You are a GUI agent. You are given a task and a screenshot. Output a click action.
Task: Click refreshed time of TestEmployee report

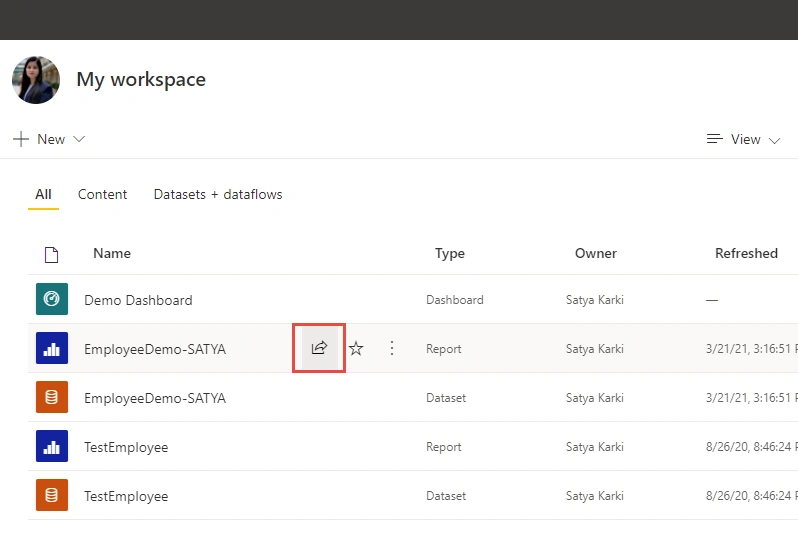click(x=752, y=447)
